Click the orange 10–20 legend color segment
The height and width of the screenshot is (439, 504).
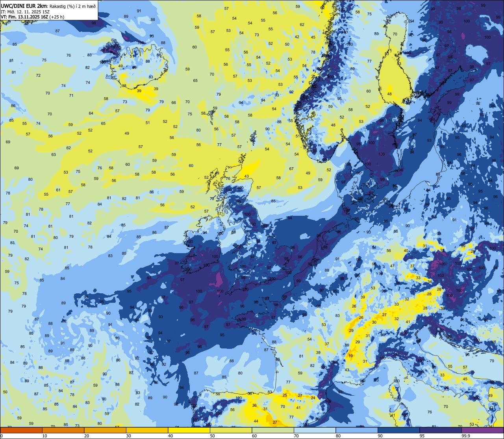pyautogui.click(x=63, y=430)
